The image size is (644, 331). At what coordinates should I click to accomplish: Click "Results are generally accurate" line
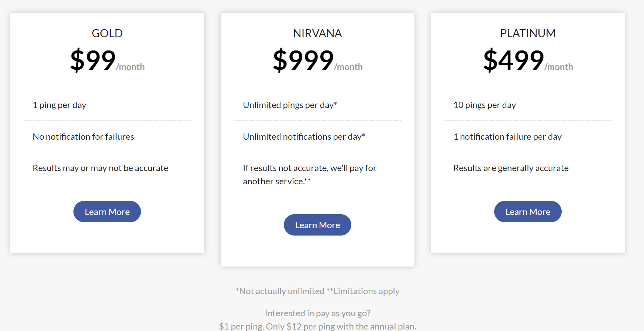tap(511, 168)
